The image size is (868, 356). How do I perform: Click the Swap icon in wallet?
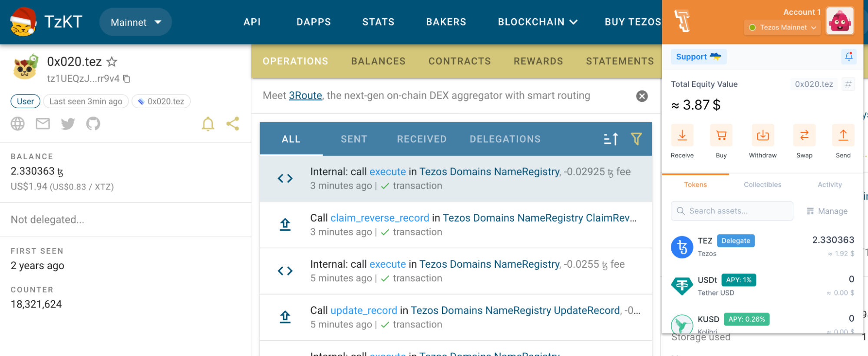pos(804,136)
